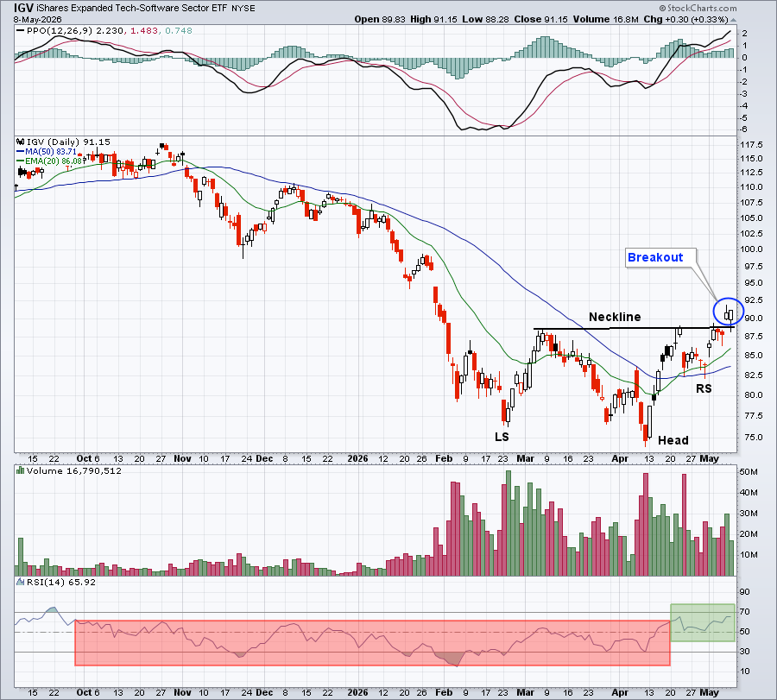Click the blue line marker before MA(50)
The image size is (777, 700).
(21, 152)
